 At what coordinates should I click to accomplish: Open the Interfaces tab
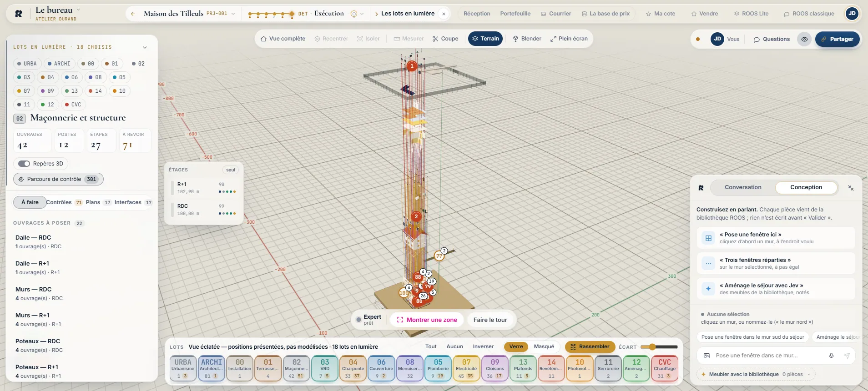coord(133,202)
